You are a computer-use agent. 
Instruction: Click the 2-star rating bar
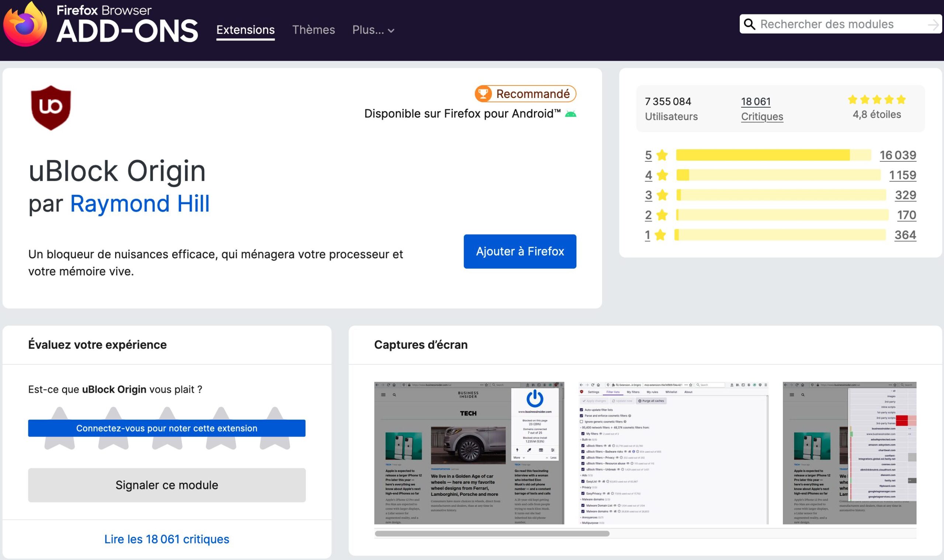(x=782, y=215)
